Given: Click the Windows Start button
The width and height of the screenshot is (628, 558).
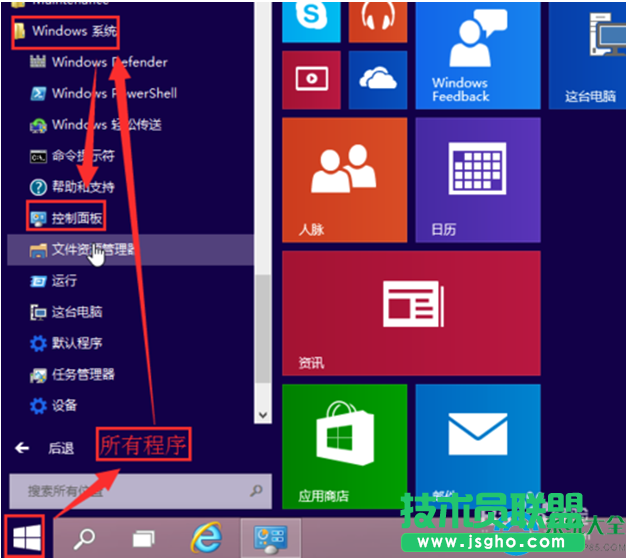Looking at the screenshot, I should pos(26,537).
